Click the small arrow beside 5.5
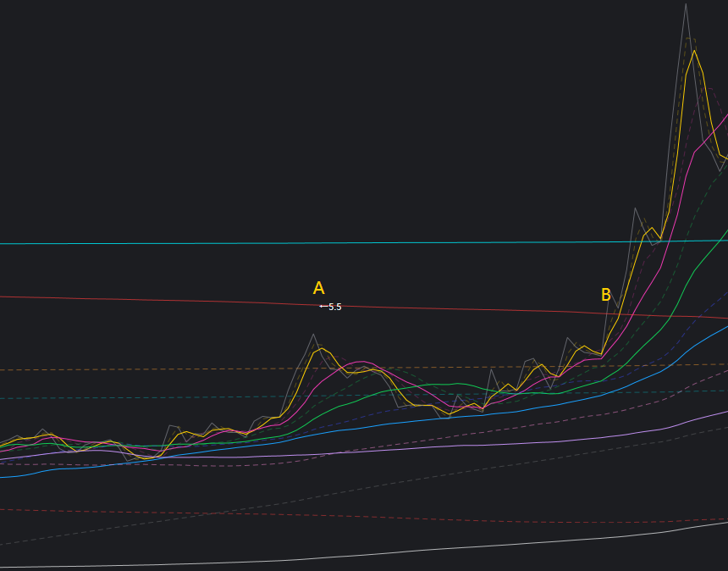The image size is (728, 571). pos(323,307)
